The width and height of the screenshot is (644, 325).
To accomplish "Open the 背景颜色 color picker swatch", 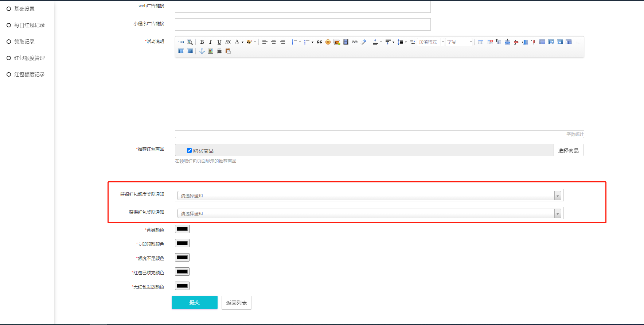I will (x=182, y=229).
